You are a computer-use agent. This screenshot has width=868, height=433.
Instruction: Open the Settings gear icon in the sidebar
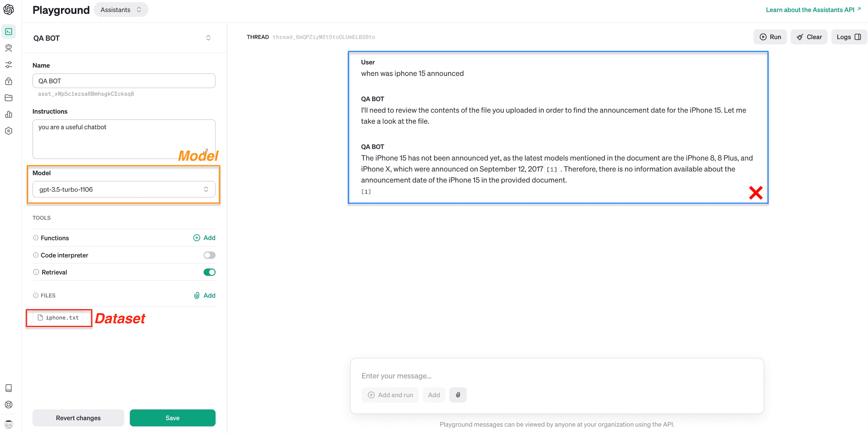tap(9, 131)
